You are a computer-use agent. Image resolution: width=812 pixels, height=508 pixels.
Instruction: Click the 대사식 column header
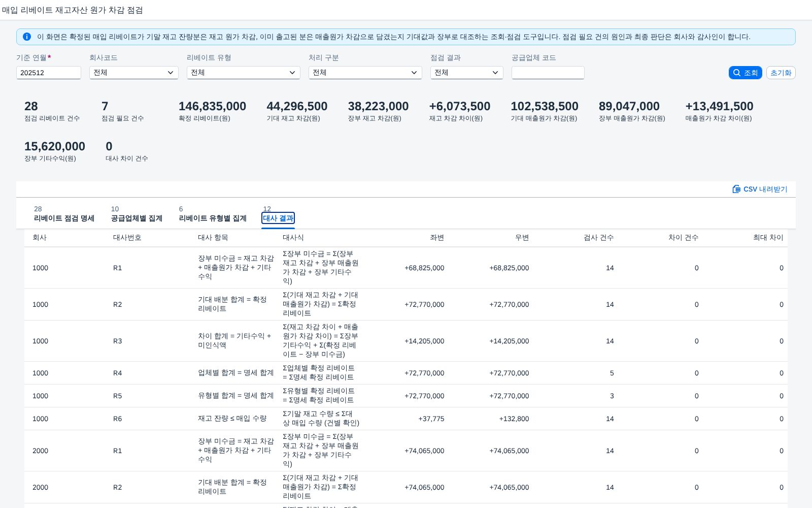click(293, 237)
